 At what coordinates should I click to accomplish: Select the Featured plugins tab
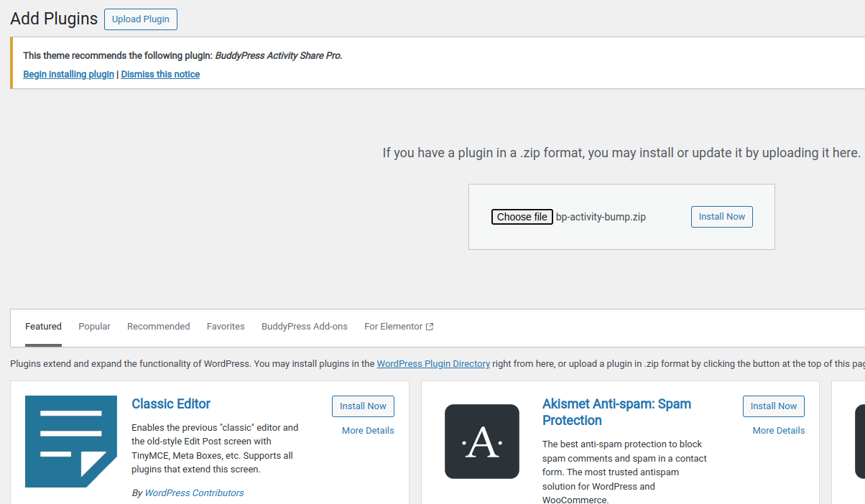click(43, 326)
